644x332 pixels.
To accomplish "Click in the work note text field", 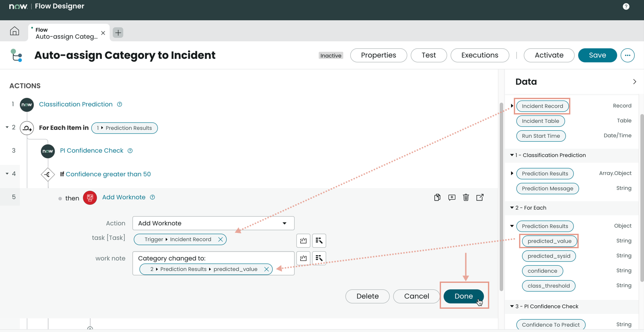I will (213, 263).
